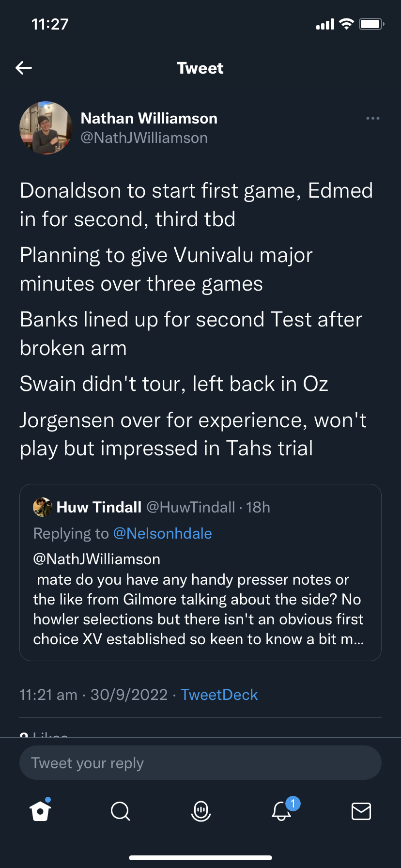Tap the back arrow icon
The image size is (401, 868).
tap(24, 68)
